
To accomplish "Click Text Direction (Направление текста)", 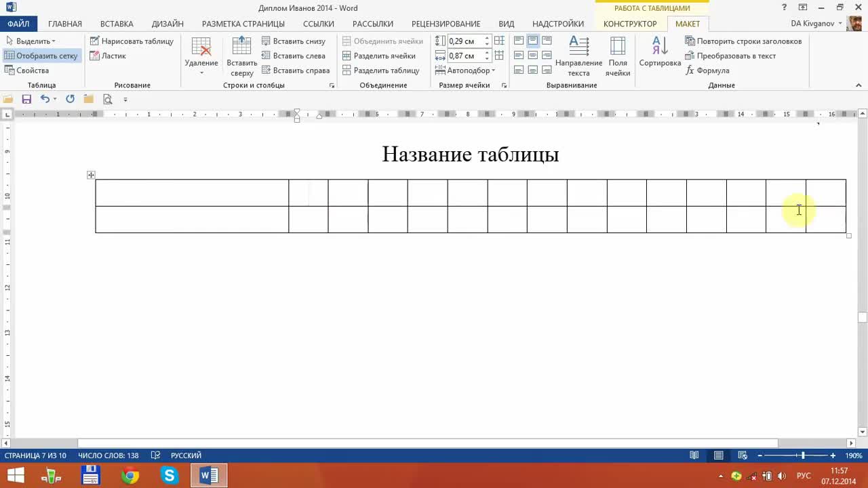I will pyautogui.click(x=578, y=56).
